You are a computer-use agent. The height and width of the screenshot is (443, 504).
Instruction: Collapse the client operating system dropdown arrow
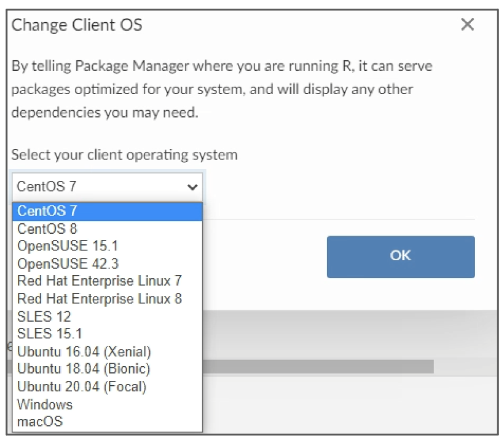point(192,187)
